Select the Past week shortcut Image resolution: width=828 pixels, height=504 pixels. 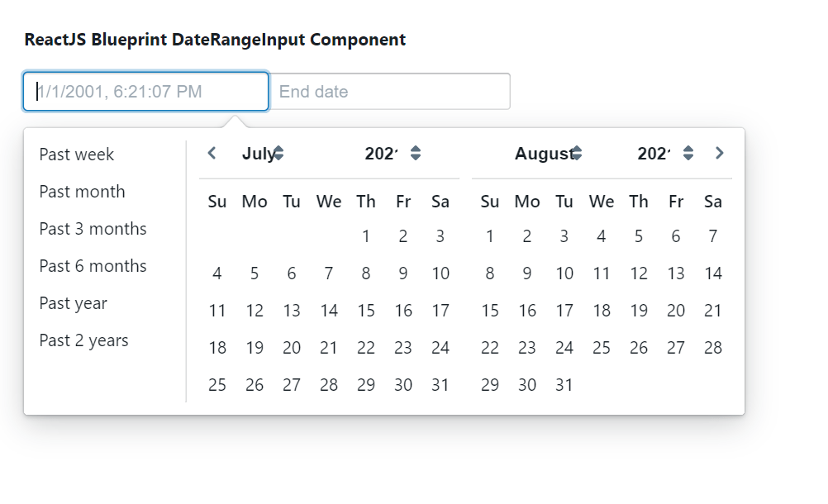click(x=76, y=155)
